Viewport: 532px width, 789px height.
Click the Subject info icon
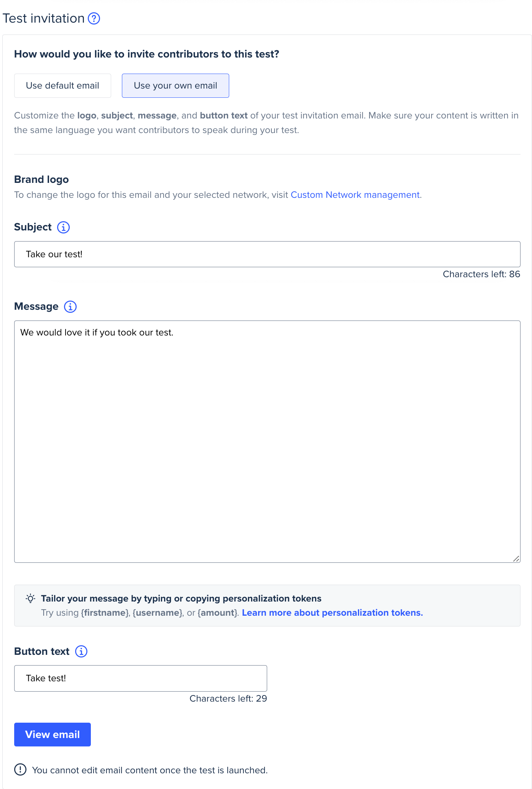(64, 227)
